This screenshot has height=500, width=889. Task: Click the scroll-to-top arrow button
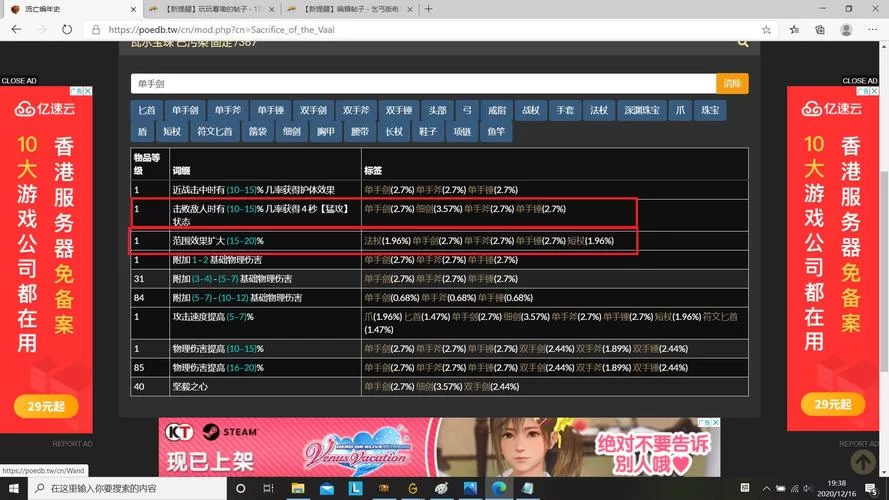tap(863, 461)
